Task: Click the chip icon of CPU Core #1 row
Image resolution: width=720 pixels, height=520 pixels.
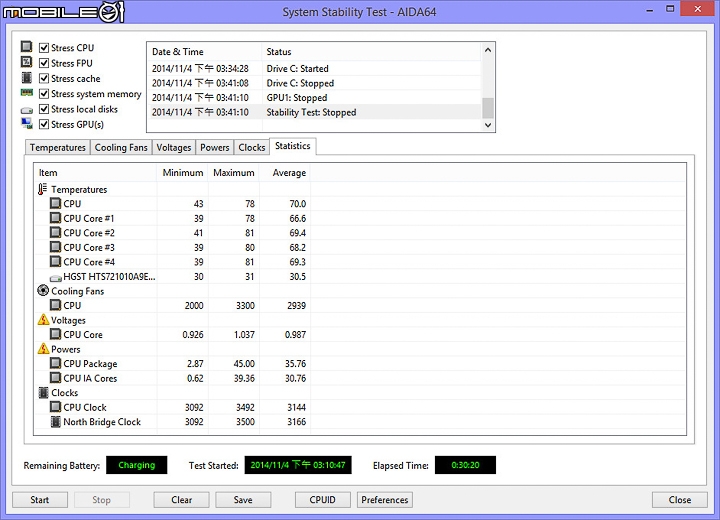Action: pos(55,218)
